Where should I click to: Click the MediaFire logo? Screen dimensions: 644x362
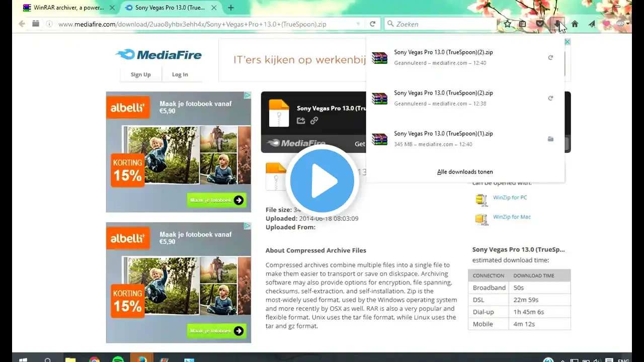coord(158,55)
